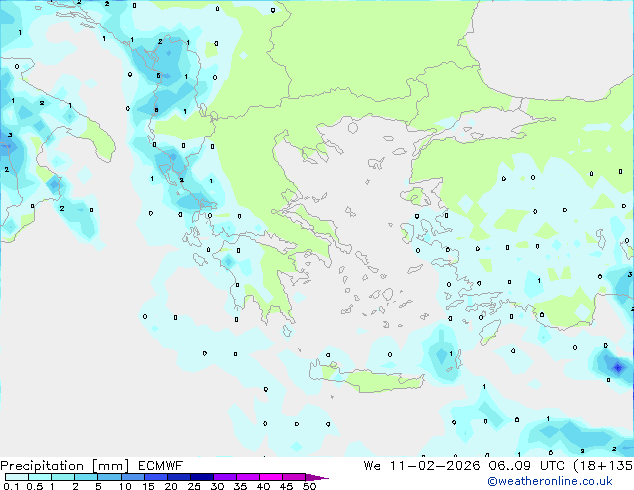Select the 20–25 mm legend swatch

pyautogui.click(x=178, y=477)
